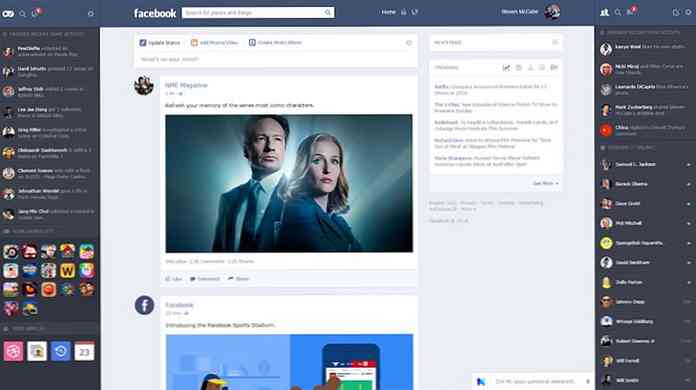This screenshot has width=696, height=390.
Task: Open the game controller icon in left sidebar header
Action: [x=8, y=14]
